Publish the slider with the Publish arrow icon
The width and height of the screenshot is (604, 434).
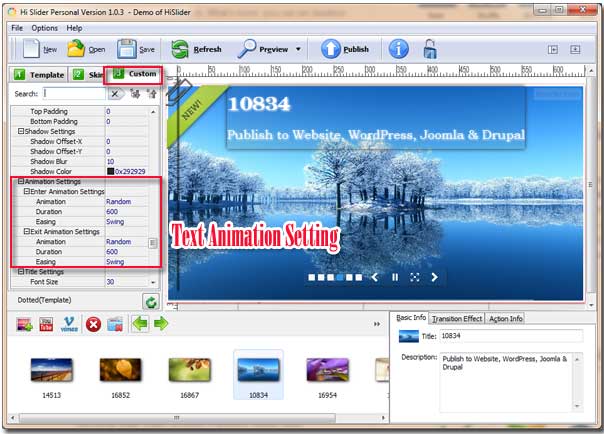pyautogui.click(x=331, y=49)
